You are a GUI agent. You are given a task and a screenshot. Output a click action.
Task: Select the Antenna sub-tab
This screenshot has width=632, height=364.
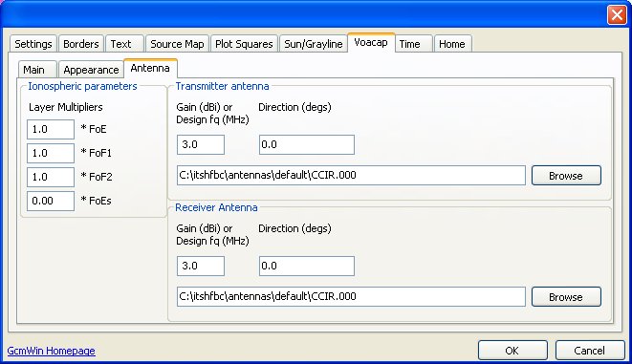pos(150,68)
